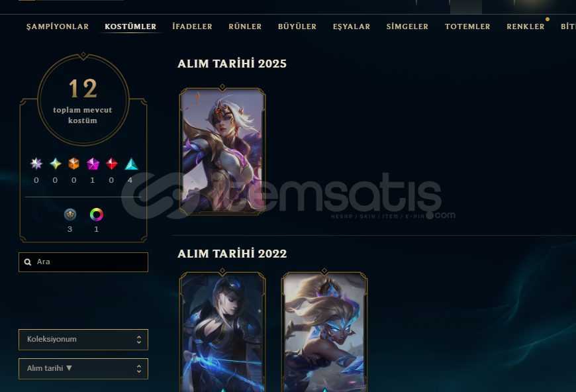This screenshot has width=576, height=392.
Task: Open the Koleksiyonum dropdown
Action: click(83, 340)
